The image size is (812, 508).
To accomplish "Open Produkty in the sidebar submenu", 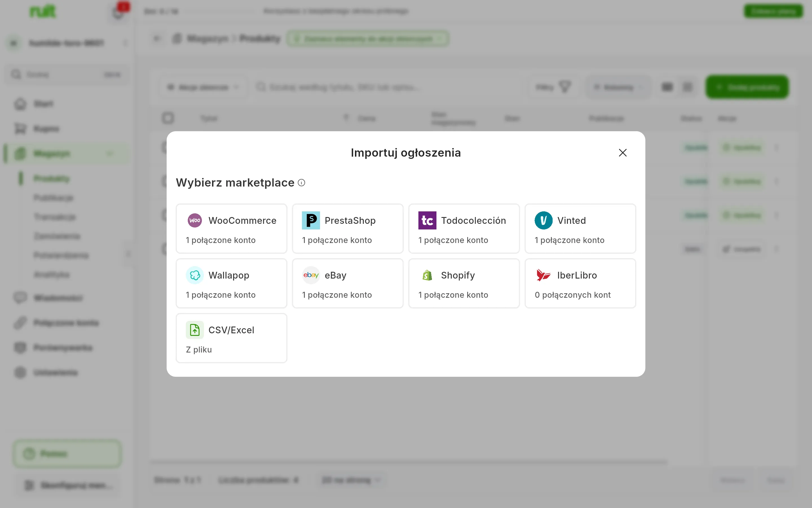I will (51, 178).
